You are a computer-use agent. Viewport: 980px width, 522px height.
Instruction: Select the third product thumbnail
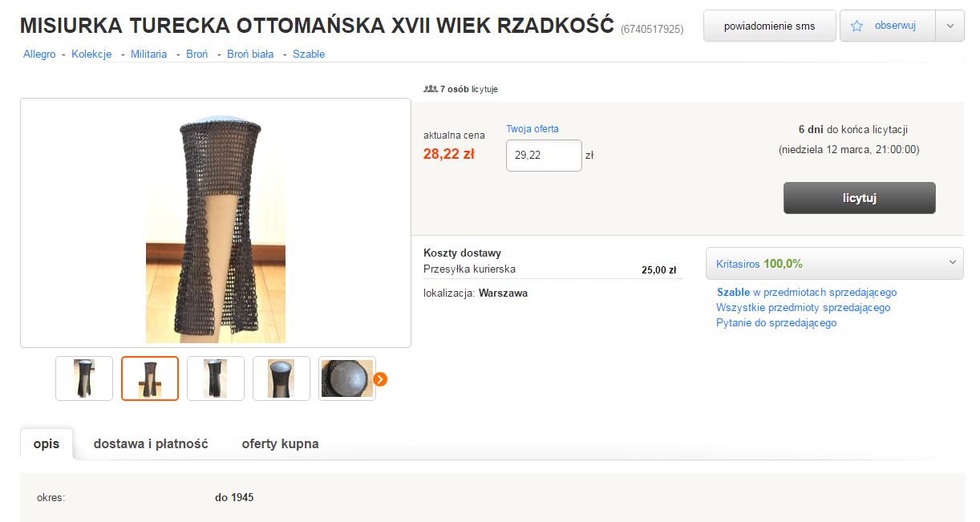pos(216,378)
